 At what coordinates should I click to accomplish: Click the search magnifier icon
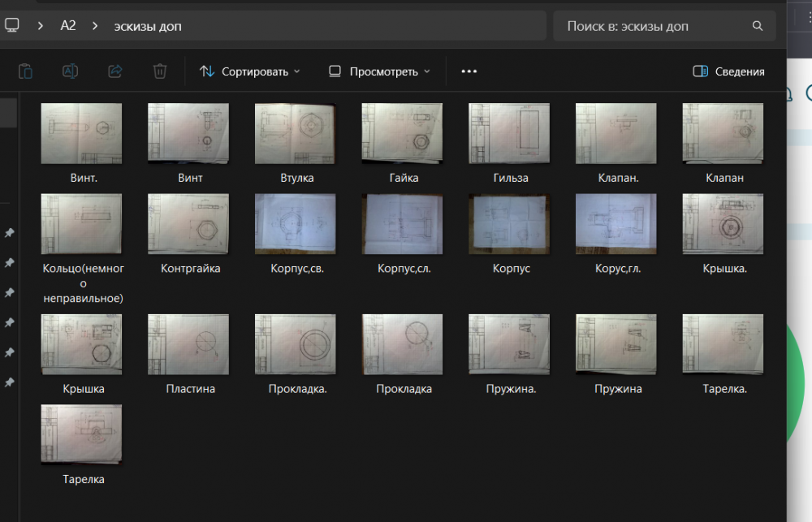758,26
